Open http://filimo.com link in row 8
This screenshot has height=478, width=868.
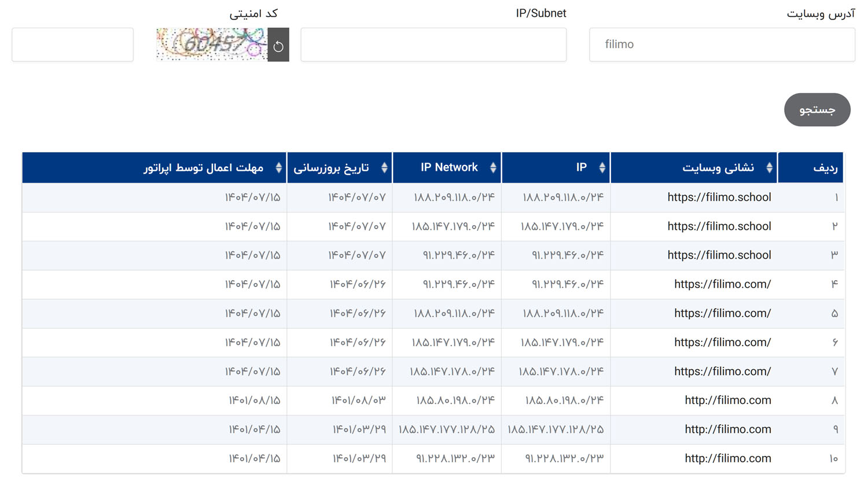pos(727,400)
